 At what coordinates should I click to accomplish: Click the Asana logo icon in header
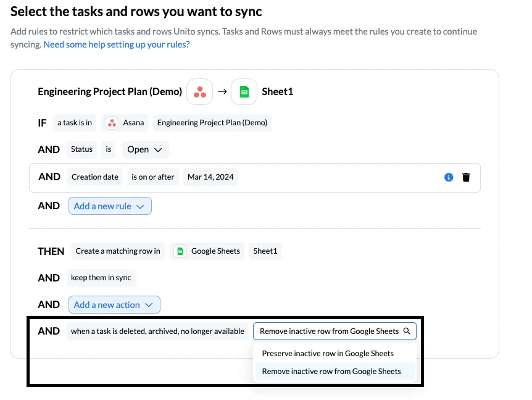point(199,92)
